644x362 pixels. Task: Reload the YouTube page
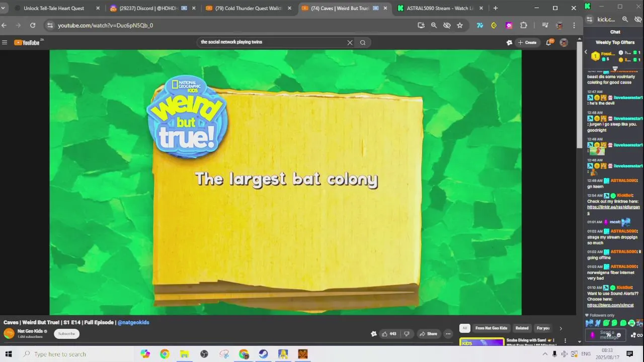coord(33,25)
